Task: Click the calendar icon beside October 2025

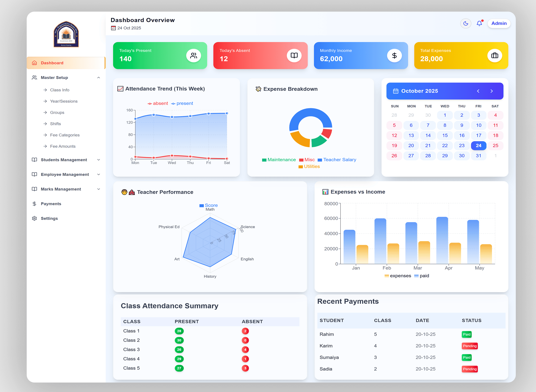Action: 395,91
